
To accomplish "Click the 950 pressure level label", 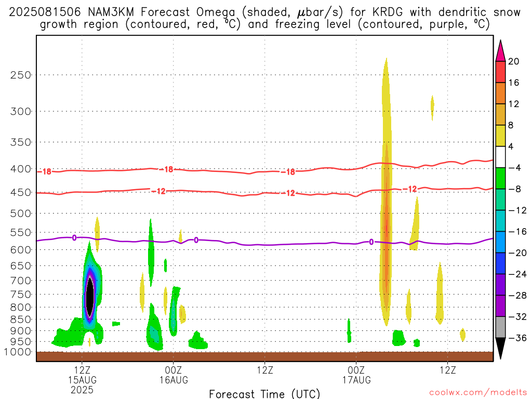I will tap(21, 342).
